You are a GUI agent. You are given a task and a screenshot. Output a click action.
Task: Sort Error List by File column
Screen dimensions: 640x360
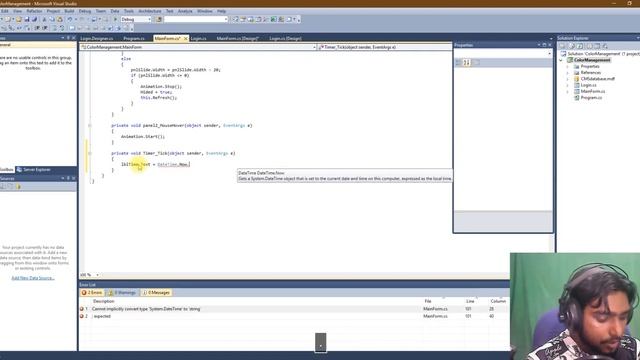[x=428, y=301]
